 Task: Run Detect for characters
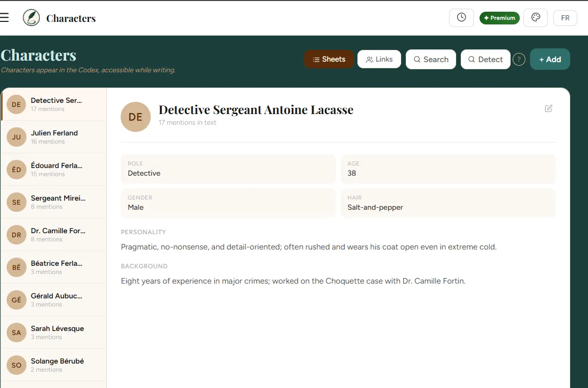[485, 59]
